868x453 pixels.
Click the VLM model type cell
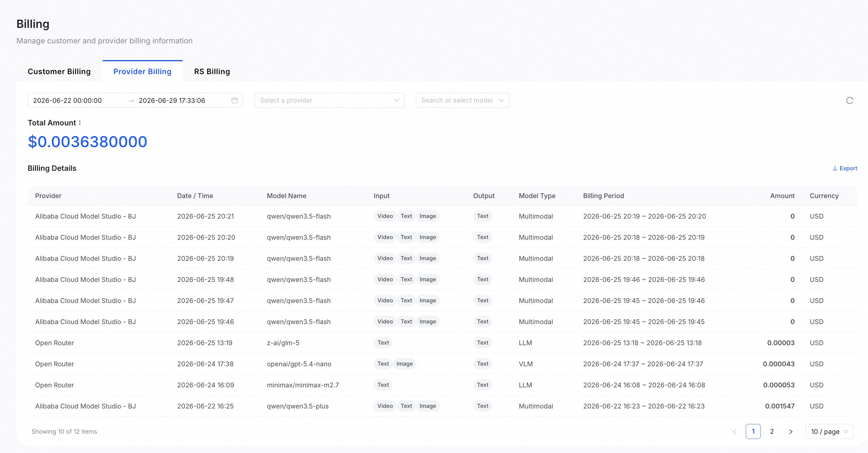[526, 364]
